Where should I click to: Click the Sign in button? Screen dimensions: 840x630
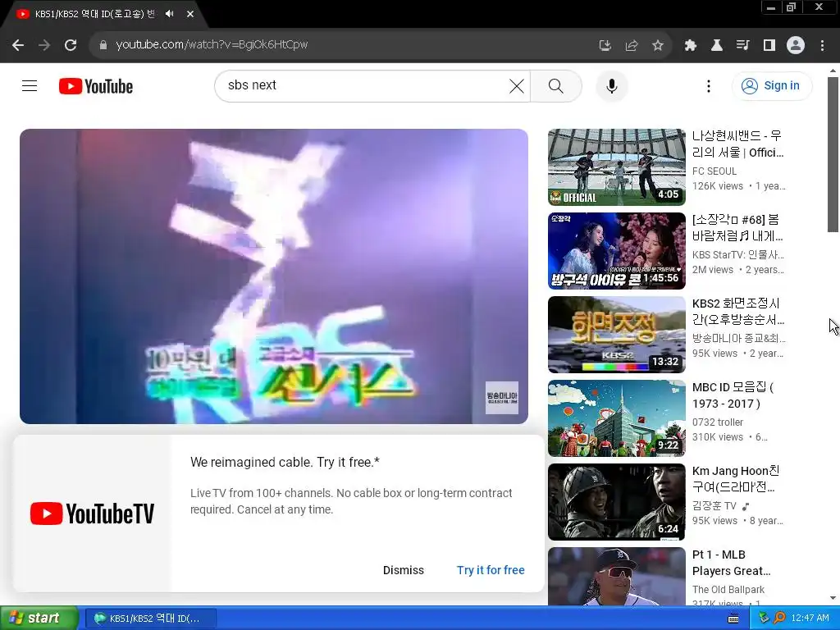pos(772,85)
